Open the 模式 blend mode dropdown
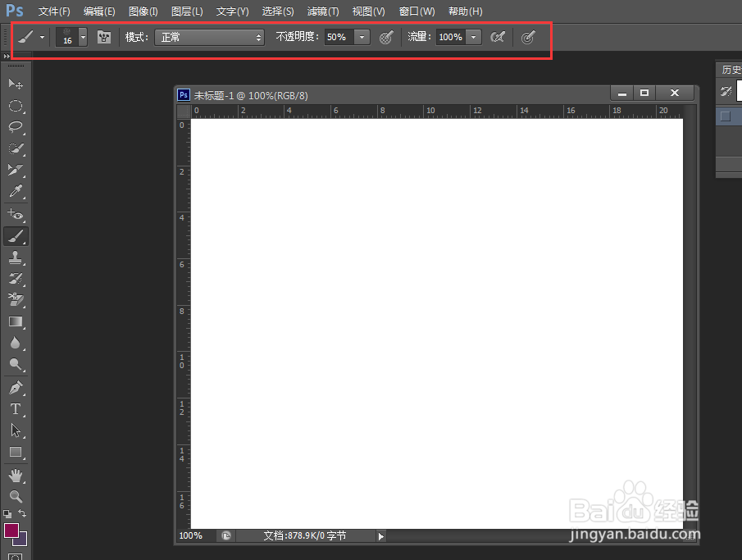The image size is (742, 560). pyautogui.click(x=209, y=37)
